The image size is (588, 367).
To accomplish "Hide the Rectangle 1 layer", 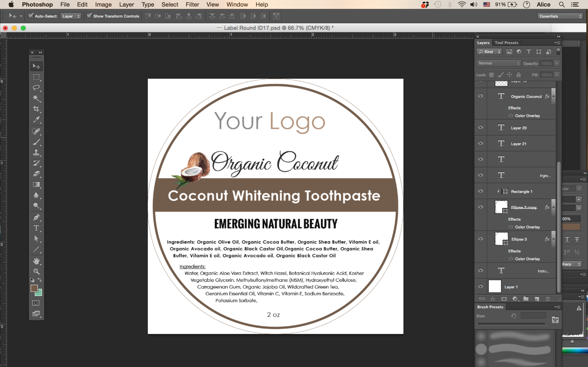I will tap(481, 191).
